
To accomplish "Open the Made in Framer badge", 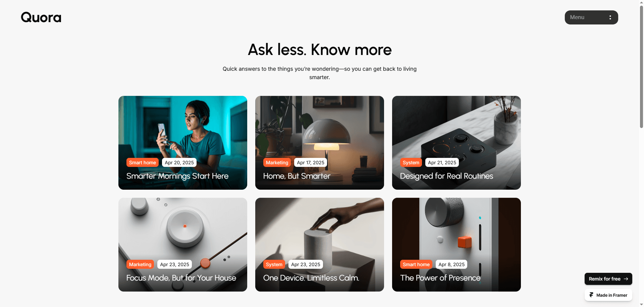I will [608, 295].
